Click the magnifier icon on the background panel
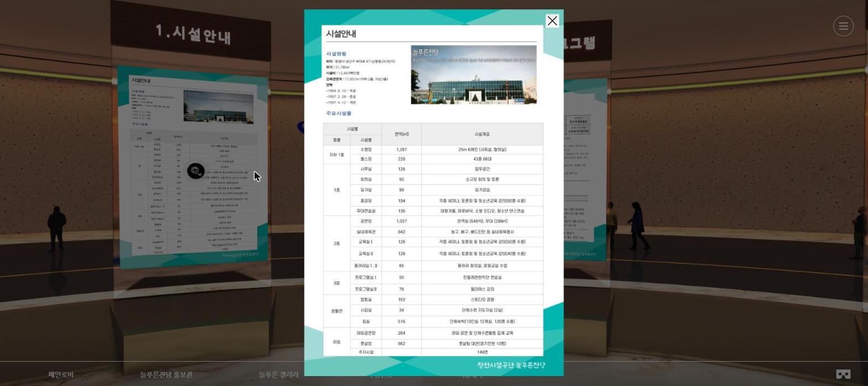The image size is (868, 386). (x=195, y=171)
